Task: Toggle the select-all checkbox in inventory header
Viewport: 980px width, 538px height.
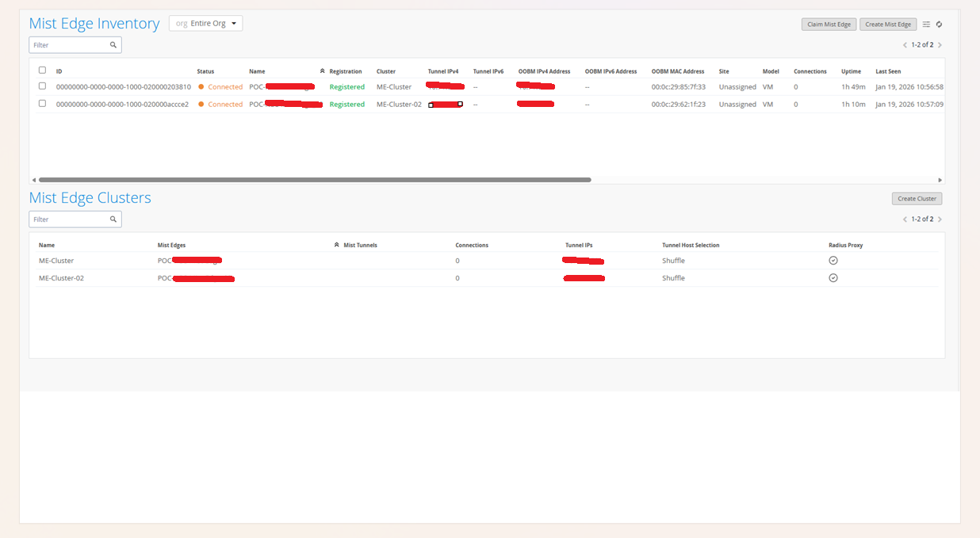Action: click(x=42, y=71)
